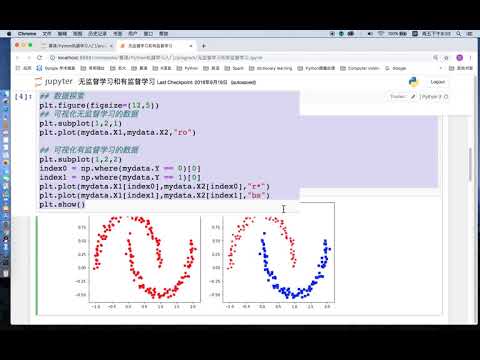Rename the notebook title 无监督学习和有监督学习
Screen dimensions: 480x360
coord(117,82)
